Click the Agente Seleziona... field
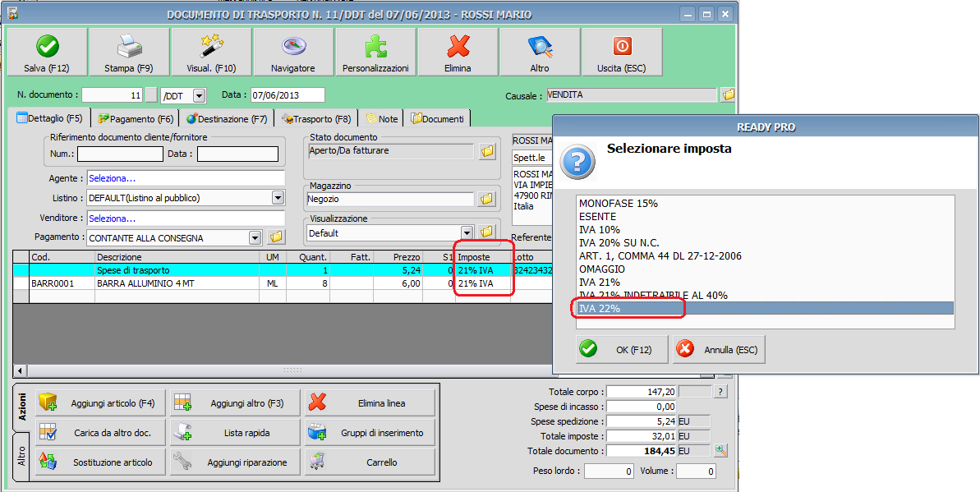Image resolution: width=980 pixels, height=492 pixels. pos(186,178)
